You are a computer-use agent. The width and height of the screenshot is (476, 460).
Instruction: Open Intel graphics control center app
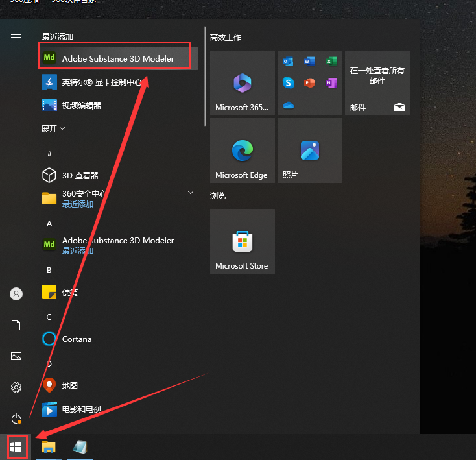click(x=118, y=82)
